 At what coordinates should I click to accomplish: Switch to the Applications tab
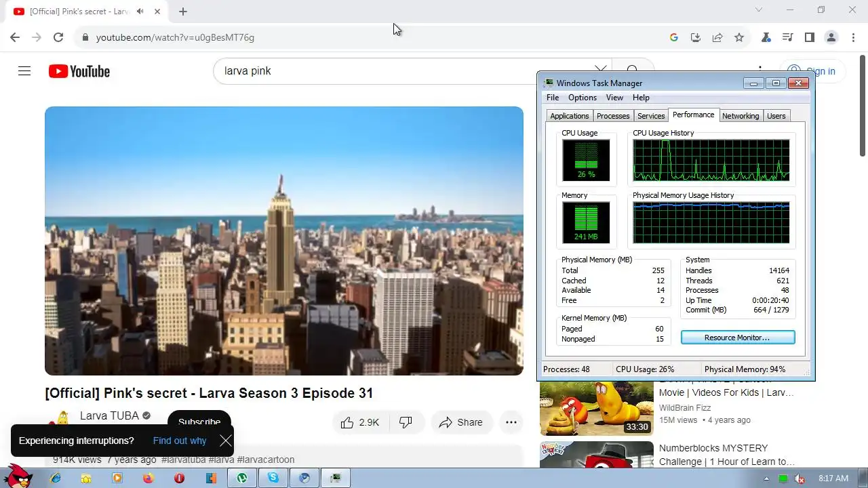pos(570,116)
